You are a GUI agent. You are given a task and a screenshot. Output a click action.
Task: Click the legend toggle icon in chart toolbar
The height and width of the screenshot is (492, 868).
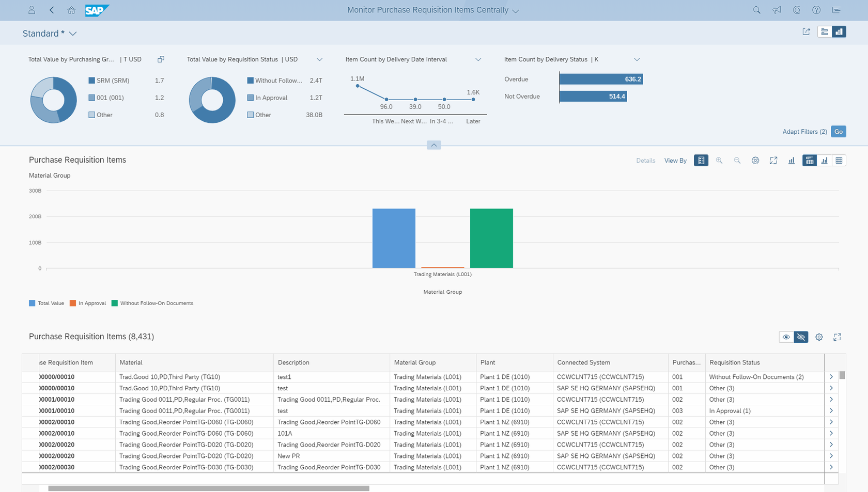point(701,161)
